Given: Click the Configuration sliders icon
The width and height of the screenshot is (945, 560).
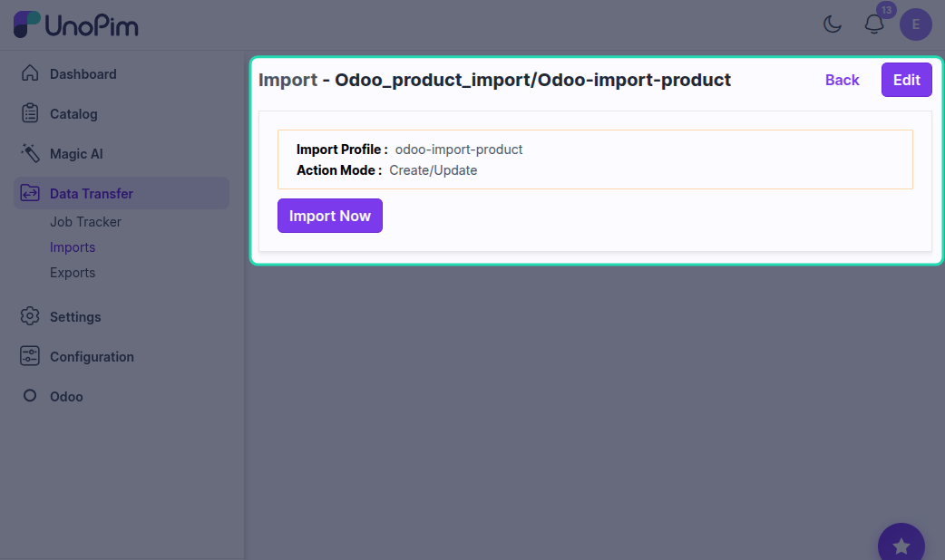Looking at the screenshot, I should coord(30,356).
